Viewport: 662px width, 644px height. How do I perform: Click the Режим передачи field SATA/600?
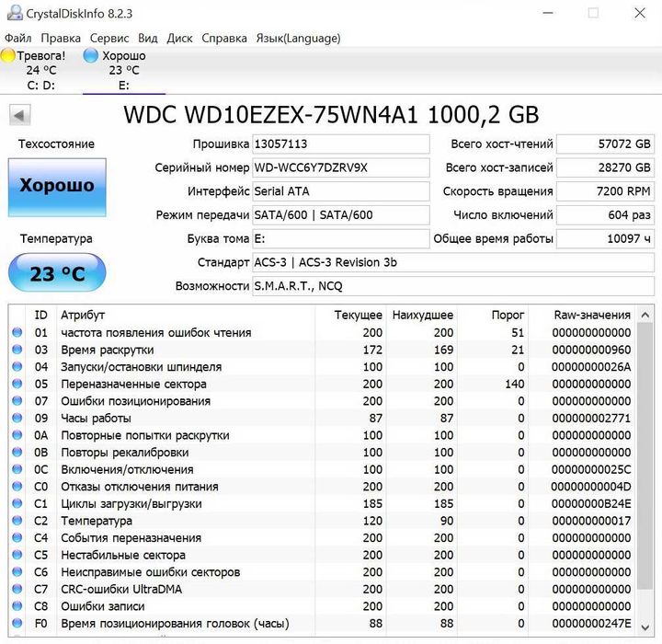click(341, 215)
